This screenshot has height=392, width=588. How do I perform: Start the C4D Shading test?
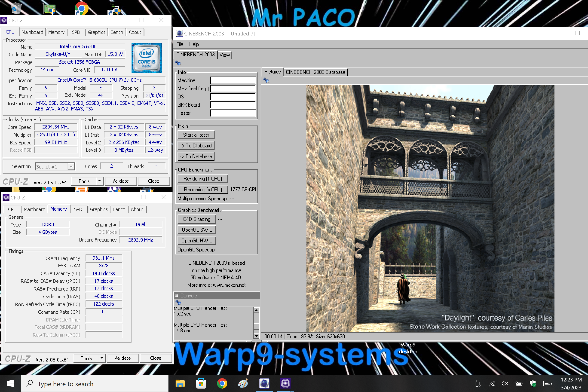point(197,219)
